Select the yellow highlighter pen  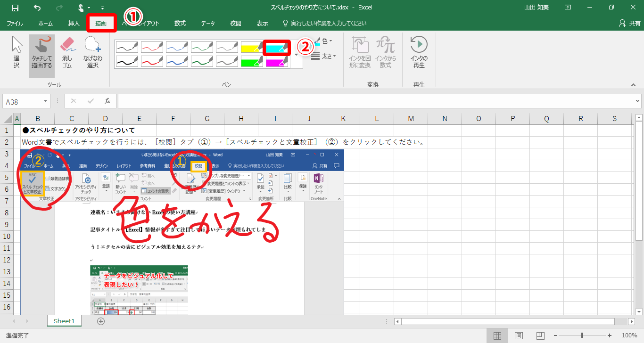coord(252,47)
